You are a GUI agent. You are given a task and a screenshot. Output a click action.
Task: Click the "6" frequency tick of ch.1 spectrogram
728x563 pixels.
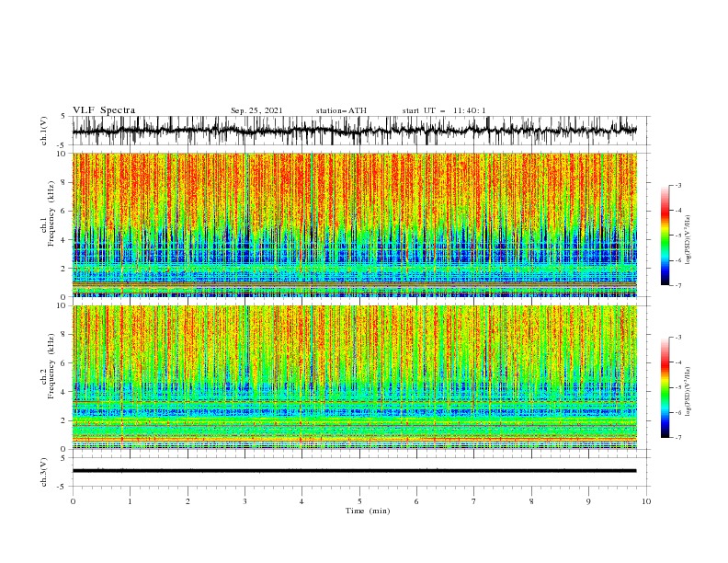(x=64, y=212)
